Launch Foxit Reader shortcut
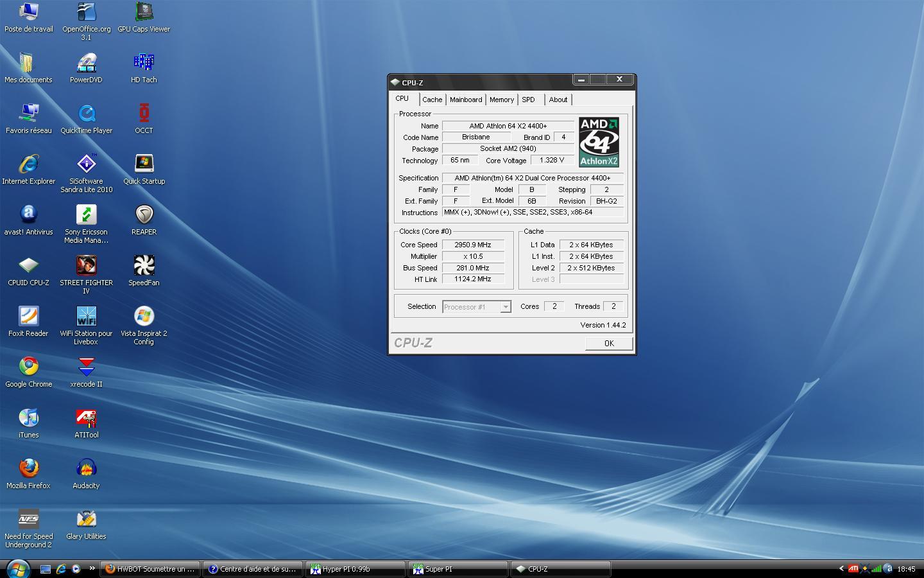This screenshot has width=924, height=578. (29, 322)
